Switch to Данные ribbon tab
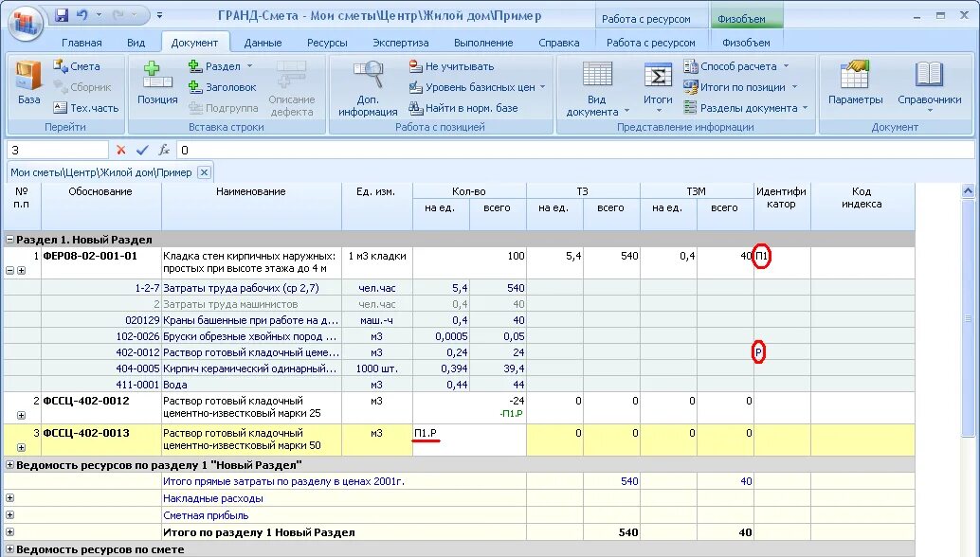Image resolution: width=980 pixels, height=557 pixels. click(263, 43)
